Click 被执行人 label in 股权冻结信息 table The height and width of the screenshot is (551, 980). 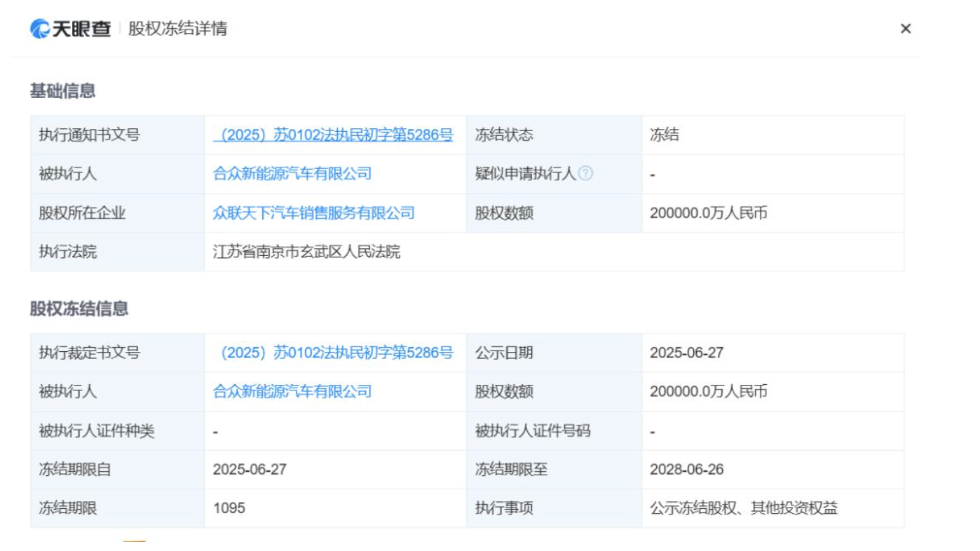tap(67, 391)
